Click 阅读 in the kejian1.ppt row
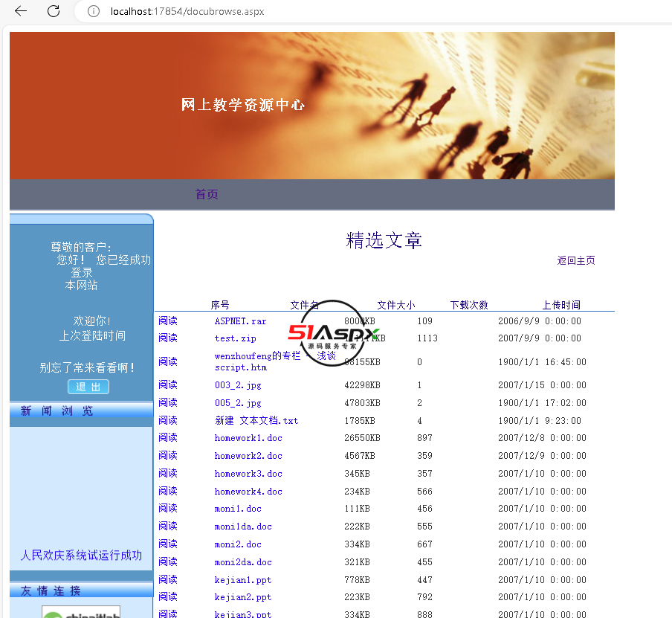The image size is (672, 618). click(x=167, y=579)
